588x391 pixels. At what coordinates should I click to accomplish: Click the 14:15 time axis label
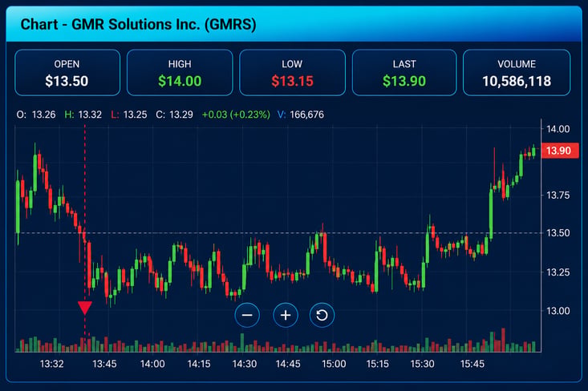pos(199,364)
